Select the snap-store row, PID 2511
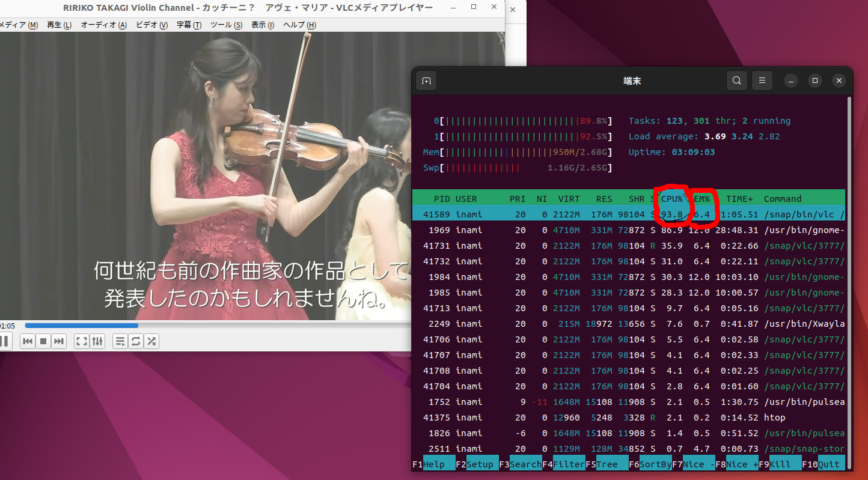 pyautogui.click(x=629, y=449)
